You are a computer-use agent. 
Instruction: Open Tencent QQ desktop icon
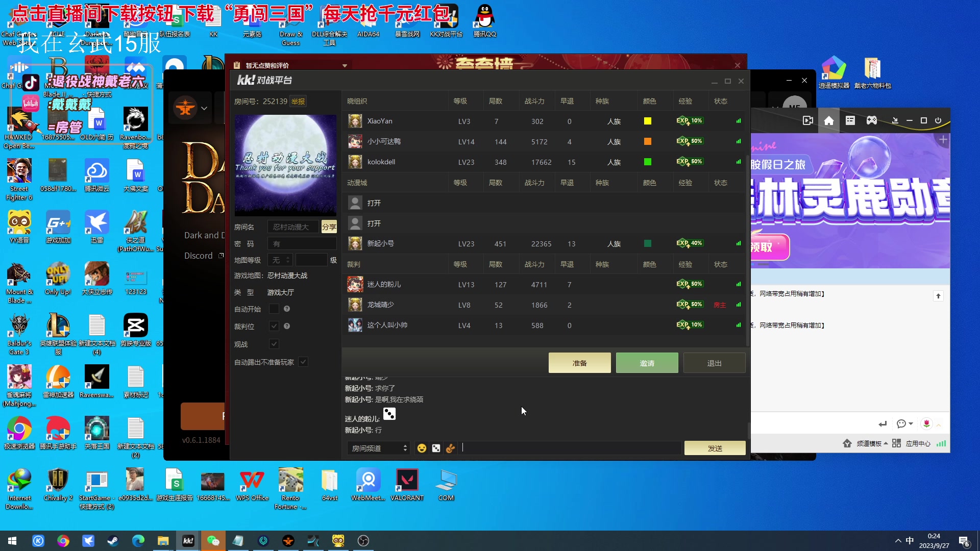point(484,20)
